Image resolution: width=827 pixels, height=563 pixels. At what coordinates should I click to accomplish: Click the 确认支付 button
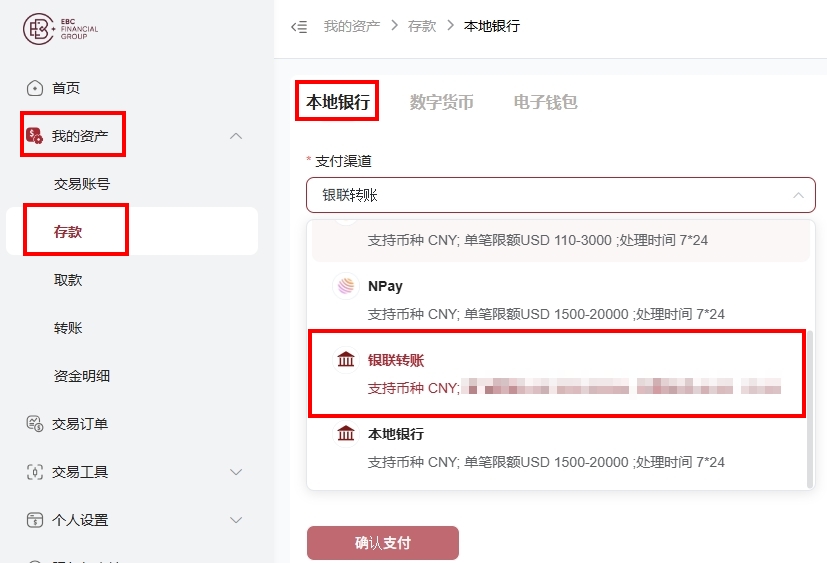(x=383, y=542)
